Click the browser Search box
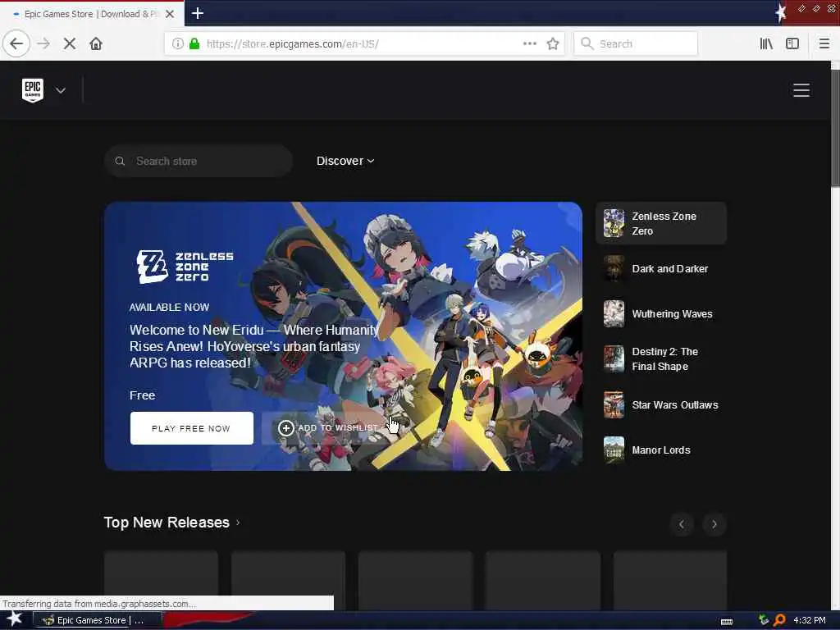 coord(636,43)
